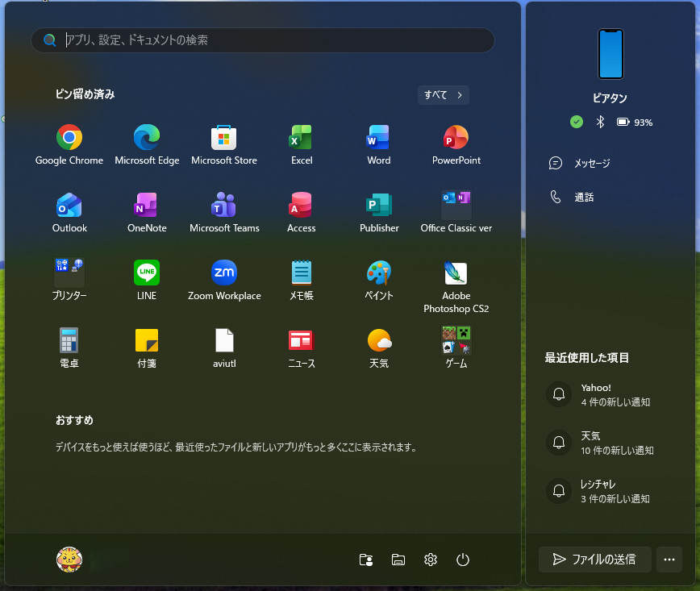Open the power options button
This screenshot has width=700, height=591.
pos(463,560)
